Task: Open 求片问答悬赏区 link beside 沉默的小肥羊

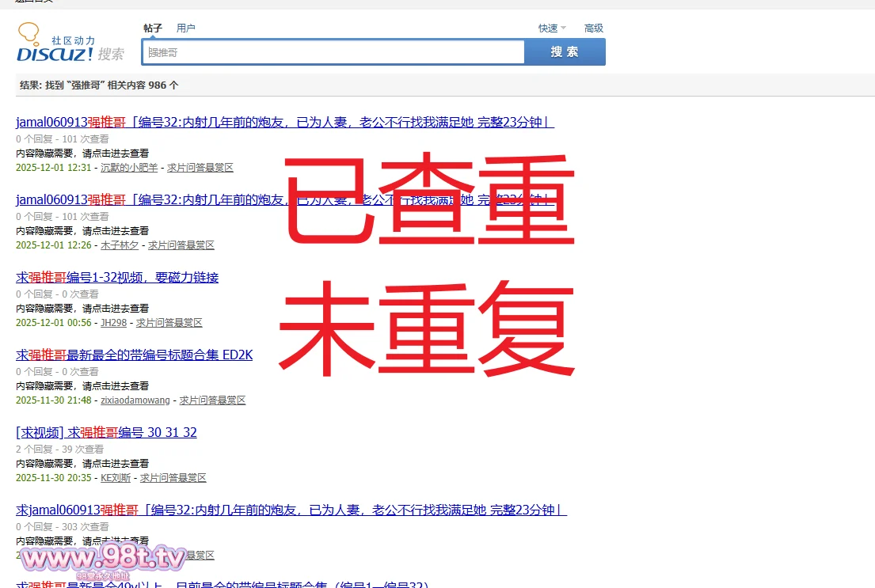Action: pos(200,168)
